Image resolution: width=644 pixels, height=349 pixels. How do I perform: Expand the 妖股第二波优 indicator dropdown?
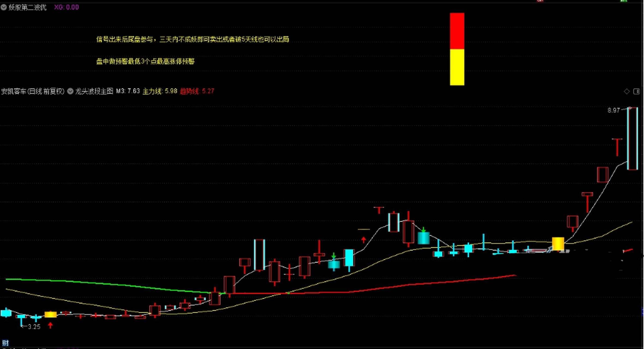(x=4, y=7)
